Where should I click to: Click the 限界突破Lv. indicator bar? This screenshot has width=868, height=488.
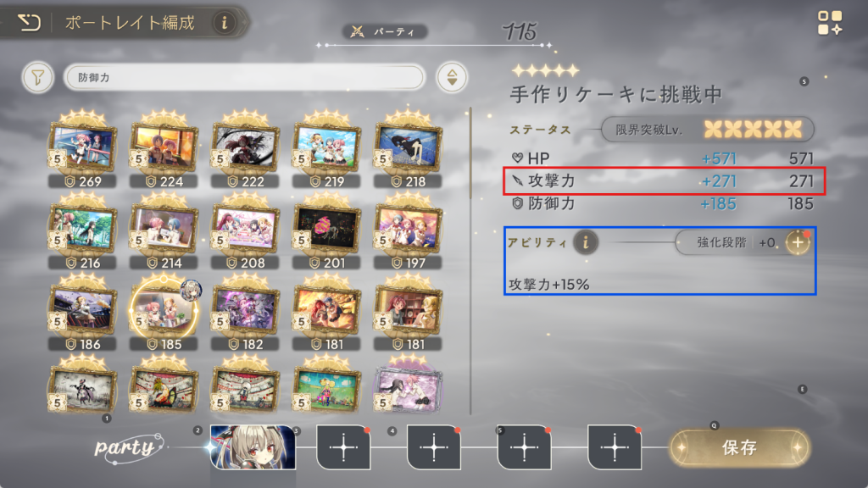[708, 130]
